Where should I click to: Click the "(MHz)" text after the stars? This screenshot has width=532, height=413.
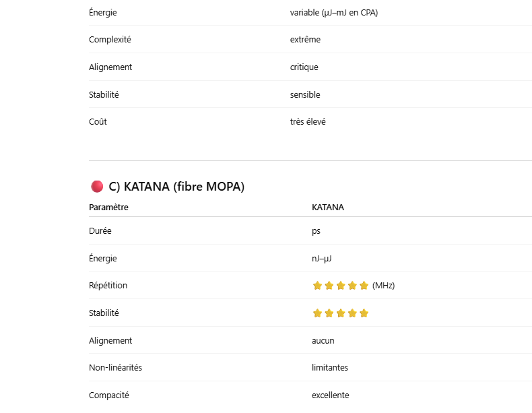(x=383, y=286)
